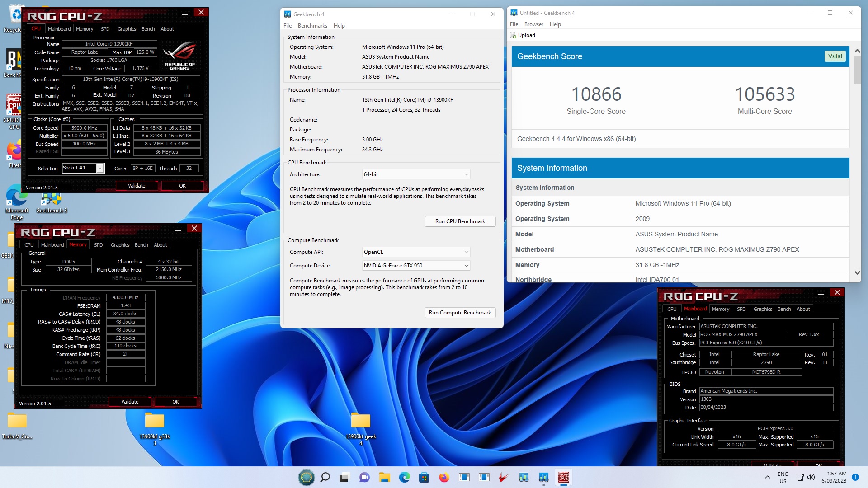The width and height of the screenshot is (868, 488).
Task: Open the TurboV_Co folder on desktop
Action: 17,426
